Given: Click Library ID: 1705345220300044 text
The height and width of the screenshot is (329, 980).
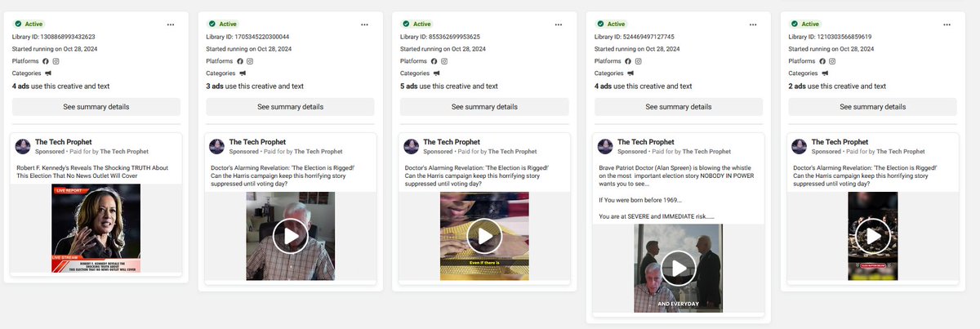Looking at the screenshot, I should pos(248,37).
